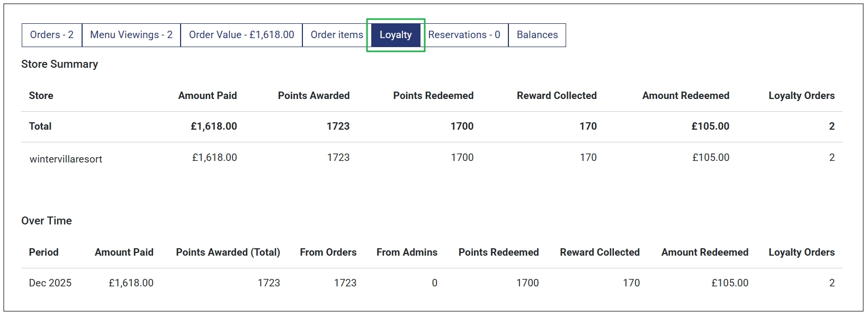Click the Store column header

41,96
